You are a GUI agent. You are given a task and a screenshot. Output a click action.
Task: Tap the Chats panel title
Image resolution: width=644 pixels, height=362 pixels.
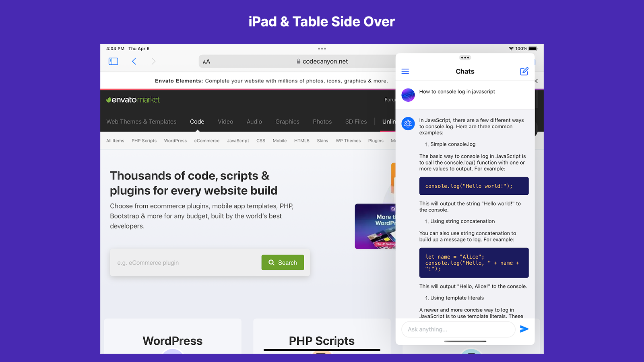point(465,72)
